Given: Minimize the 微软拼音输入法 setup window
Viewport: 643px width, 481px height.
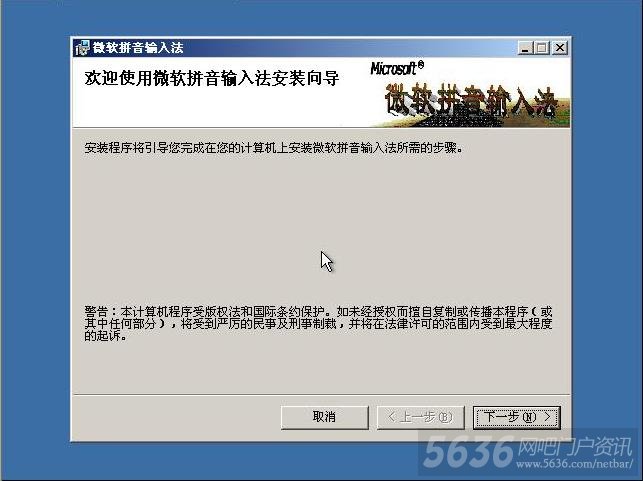Looking at the screenshot, I should pyautogui.click(x=525, y=48).
